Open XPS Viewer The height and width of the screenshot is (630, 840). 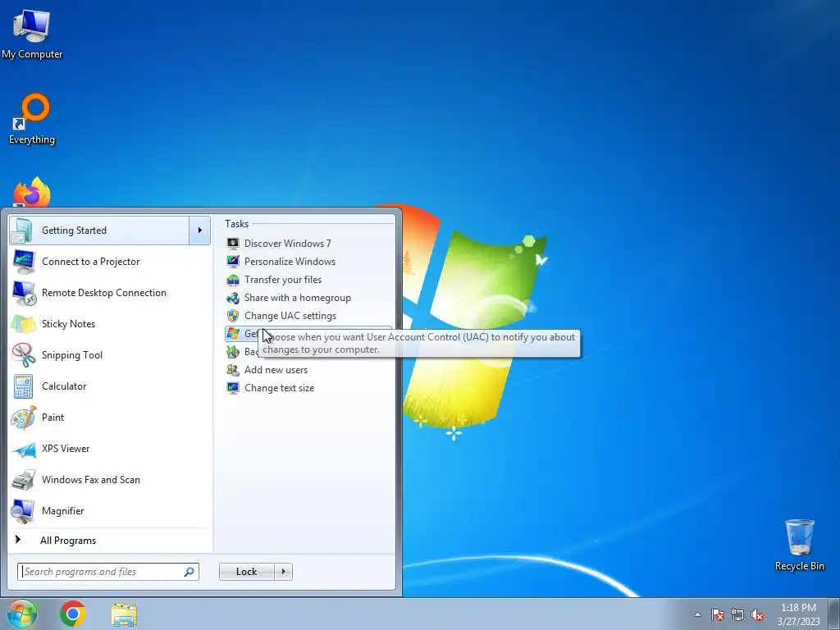(110, 449)
